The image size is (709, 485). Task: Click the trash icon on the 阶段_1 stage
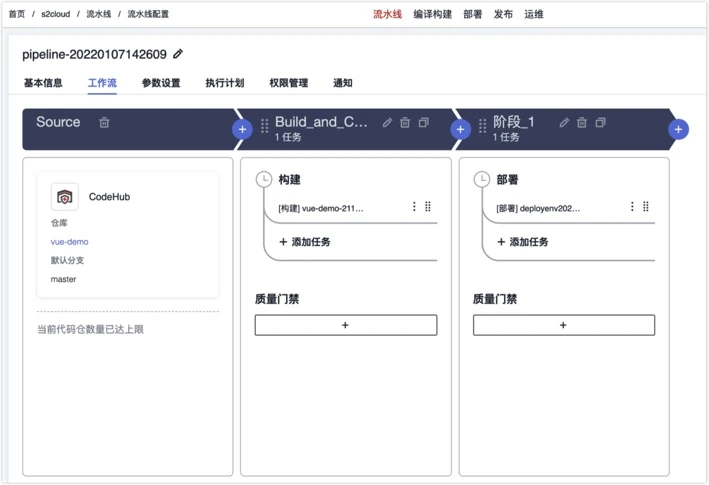click(582, 122)
